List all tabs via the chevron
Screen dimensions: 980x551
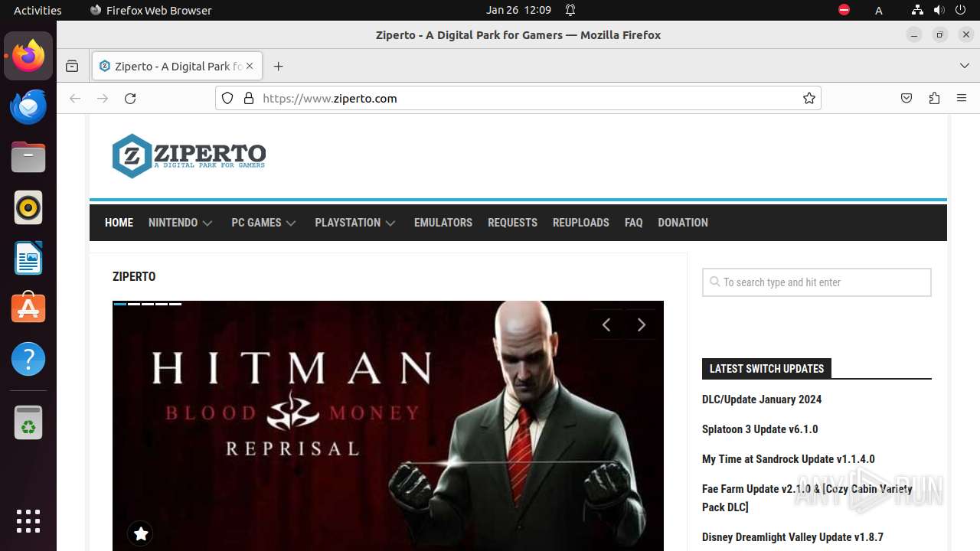tap(965, 66)
